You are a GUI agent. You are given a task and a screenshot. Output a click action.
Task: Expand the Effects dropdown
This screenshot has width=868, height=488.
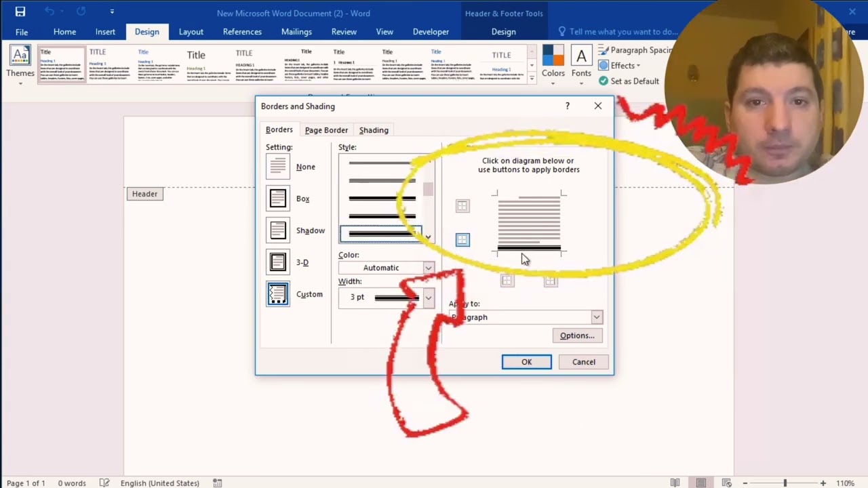pos(619,66)
